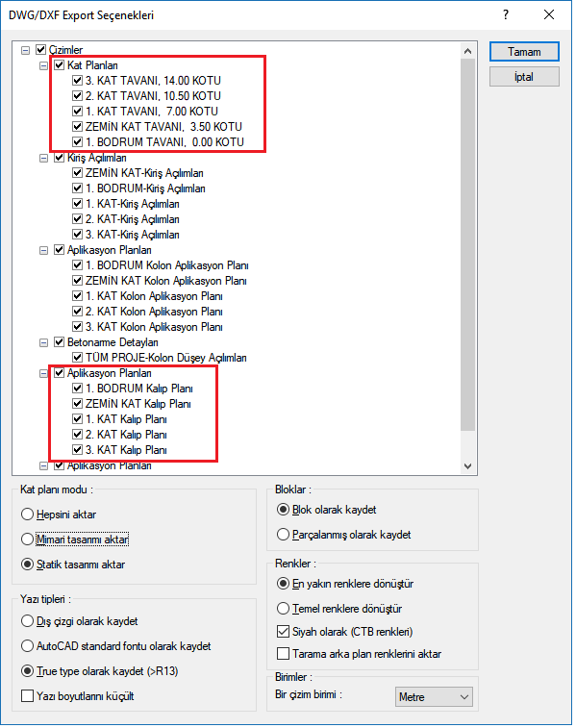Collapse the Betonarme Detayları group
The width and height of the screenshot is (576, 728).
43,342
